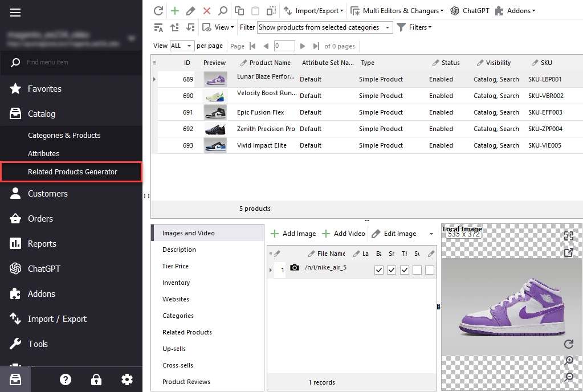Click the refresh products toolbar icon
Viewport: 583px width, 392px height.
[x=158, y=11]
